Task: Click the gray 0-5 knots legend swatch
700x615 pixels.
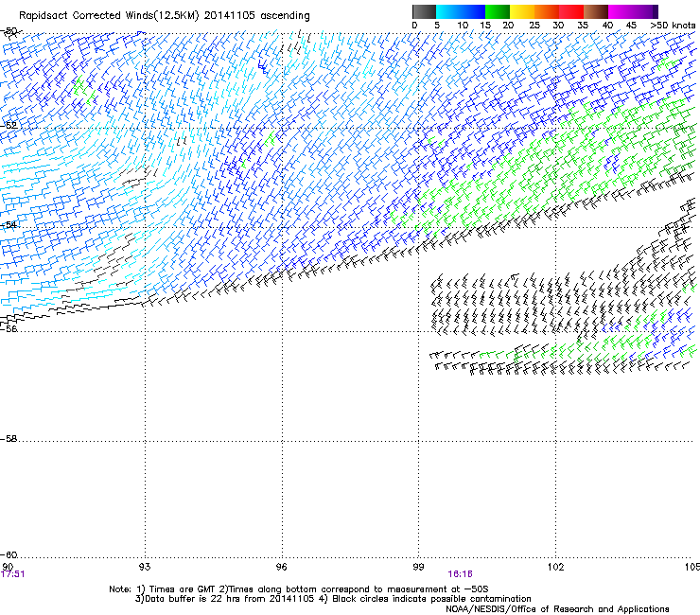Action: pos(424,11)
